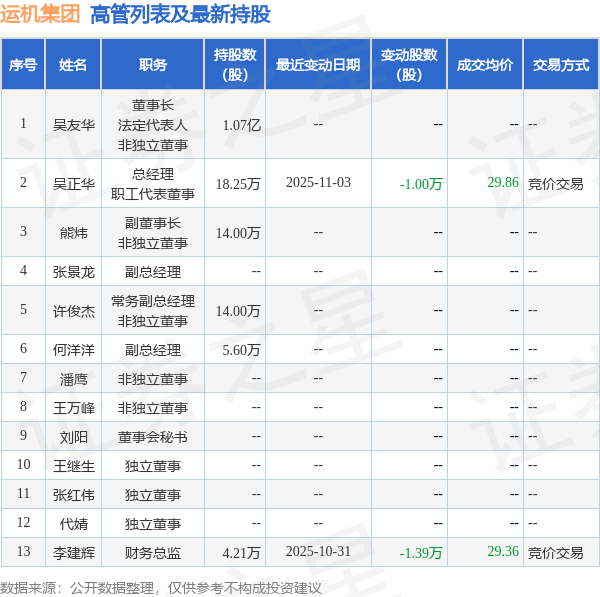Click the 持股数(股) column header
The height and width of the screenshot is (597, 600).
coord(235,65)
